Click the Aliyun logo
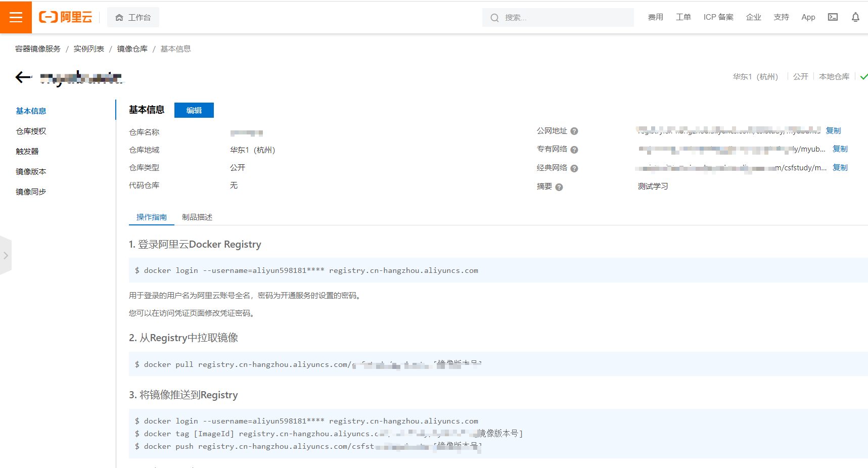Screen dimensions: 868x468 click(x=66, y=17)
